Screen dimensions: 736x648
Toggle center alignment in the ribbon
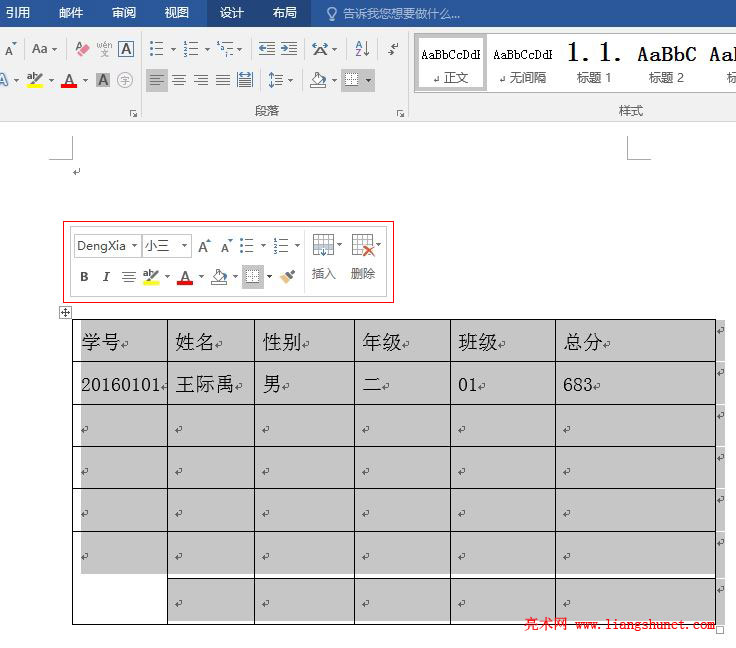point(179,80)
